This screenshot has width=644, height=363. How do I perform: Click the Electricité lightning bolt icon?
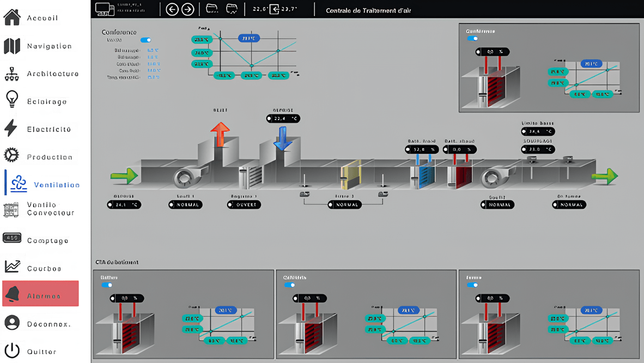point(11,129)
